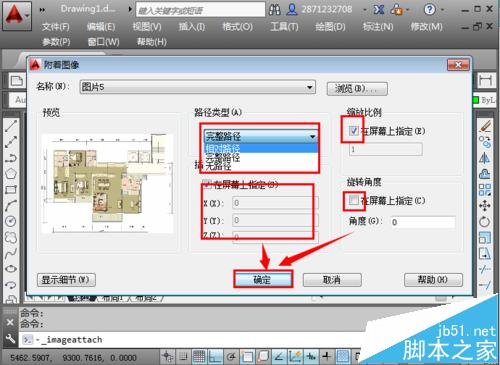Toggle scale 'Specify on-screen' checkbox (E)

pyautogui.click(x=354, y=131)
